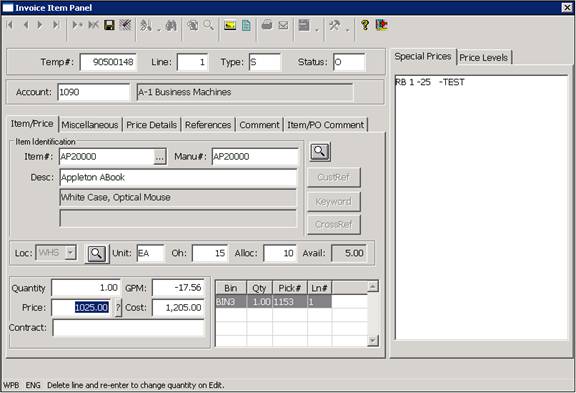Viewport: 576px width, 393px height.
Task: Click the Item# field with AP20000
Action: tap(107, 157)
